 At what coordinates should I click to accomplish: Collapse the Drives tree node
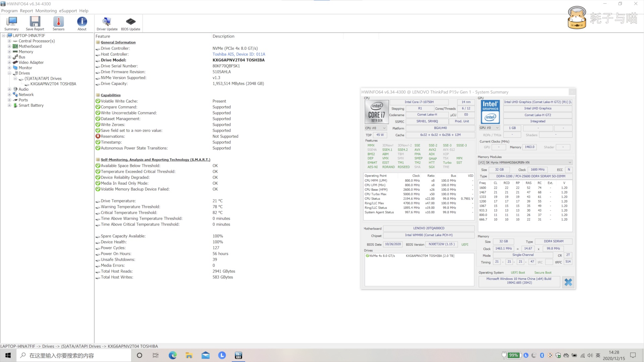point(9,73)
